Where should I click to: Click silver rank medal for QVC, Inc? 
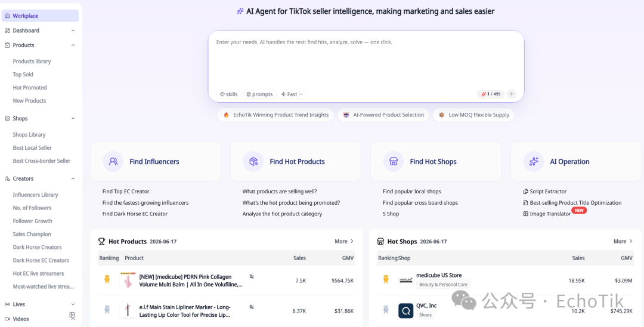coord(386,310)
